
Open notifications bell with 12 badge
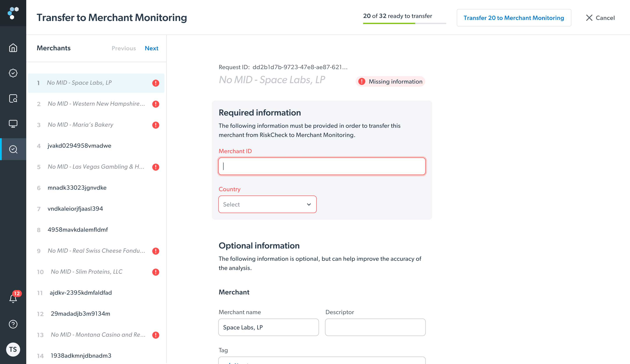[13, 298]
